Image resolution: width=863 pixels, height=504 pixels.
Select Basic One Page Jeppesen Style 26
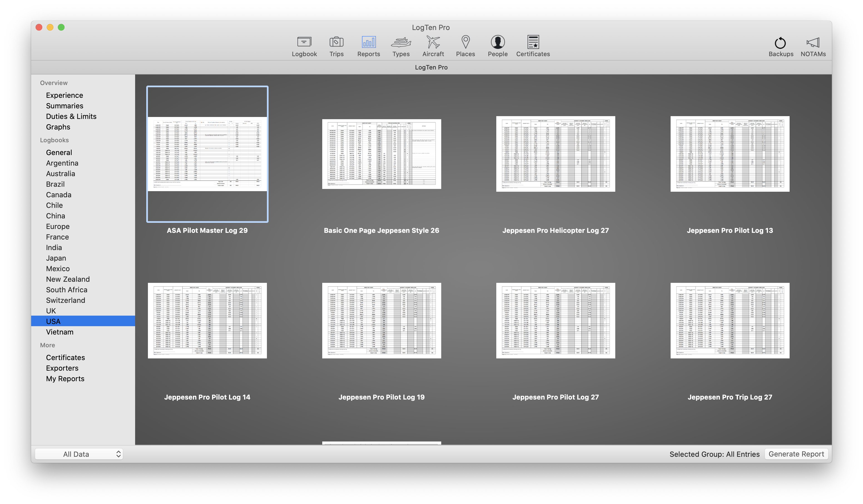pos(381,154)
